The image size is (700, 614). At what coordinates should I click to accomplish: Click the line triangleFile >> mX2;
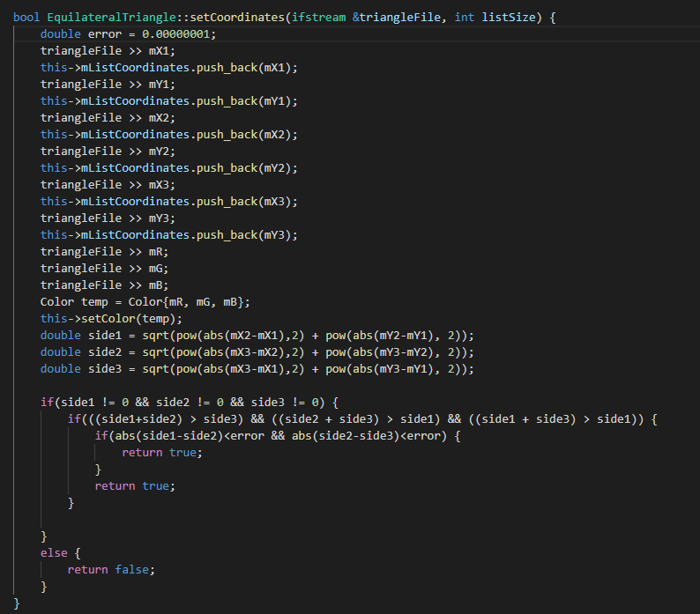(x=108, y=118)
